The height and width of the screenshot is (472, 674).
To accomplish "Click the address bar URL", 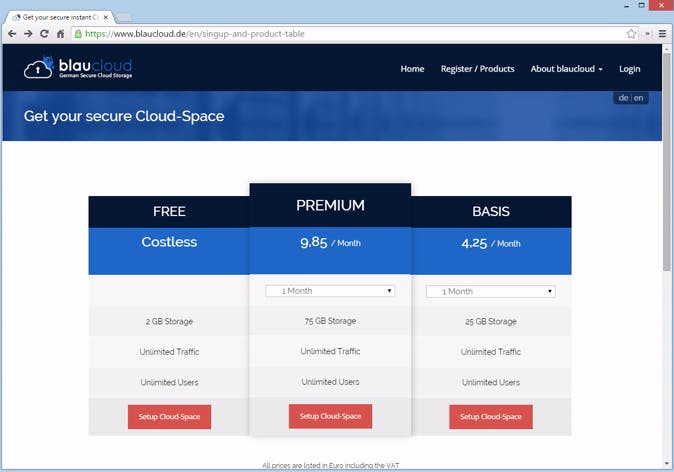I will 194,34.
